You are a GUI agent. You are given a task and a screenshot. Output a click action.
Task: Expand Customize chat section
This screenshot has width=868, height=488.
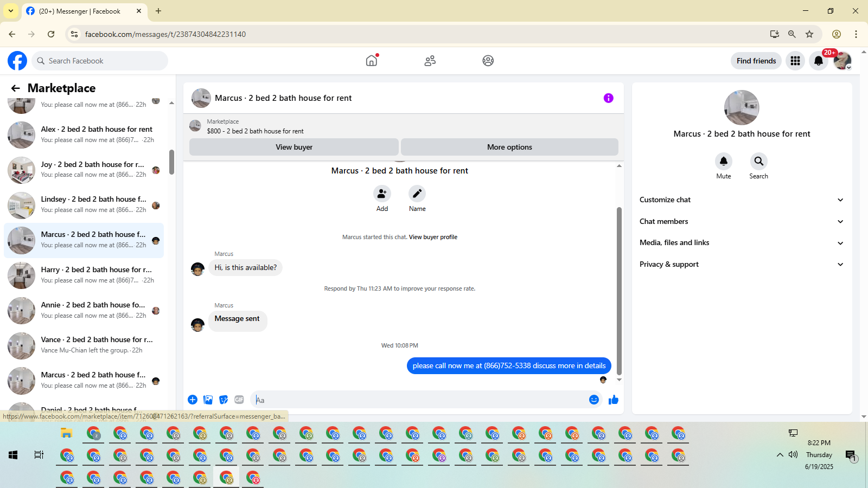[742, 200]
